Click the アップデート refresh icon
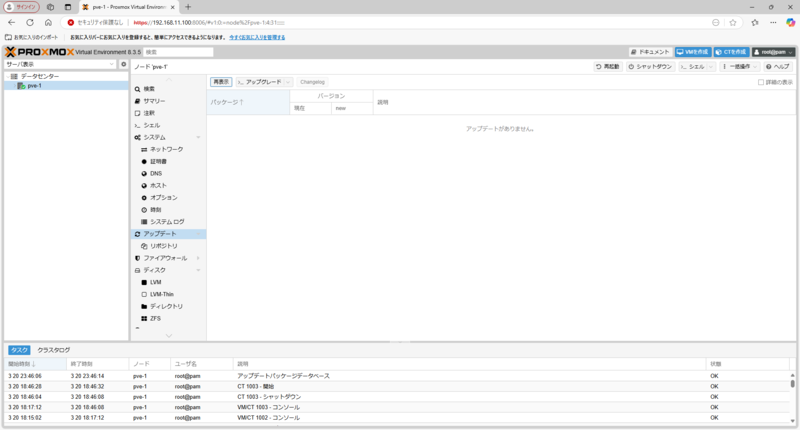 pos(137,234)
